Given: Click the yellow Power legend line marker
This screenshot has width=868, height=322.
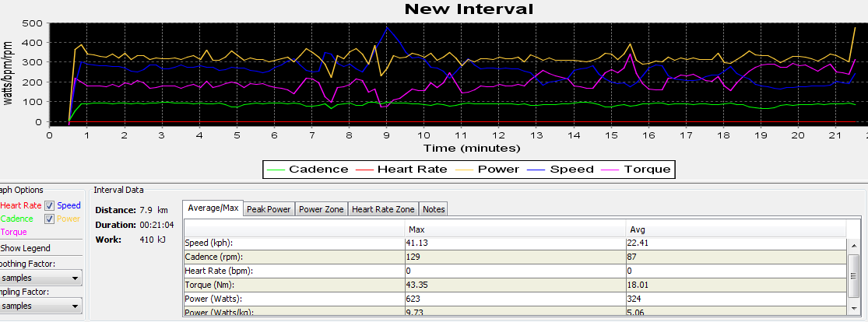Looking at the screenshot, I should [463, 170].
